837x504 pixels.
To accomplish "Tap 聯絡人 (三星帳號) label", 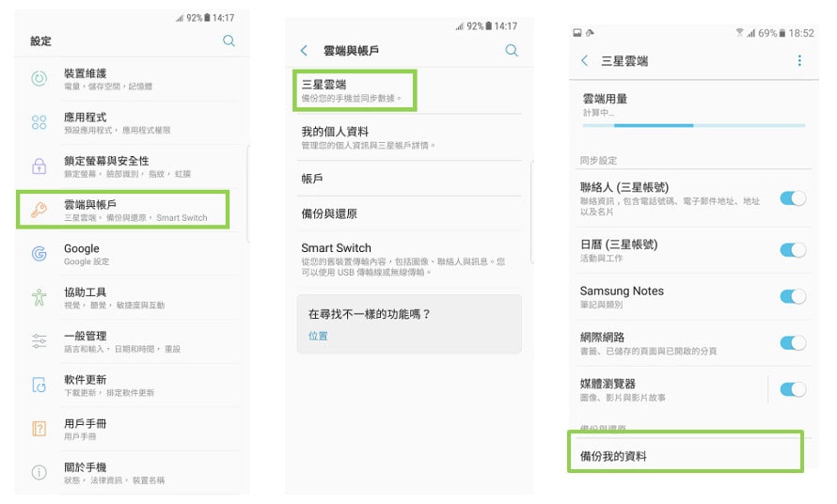I will (x=624, y=187).
